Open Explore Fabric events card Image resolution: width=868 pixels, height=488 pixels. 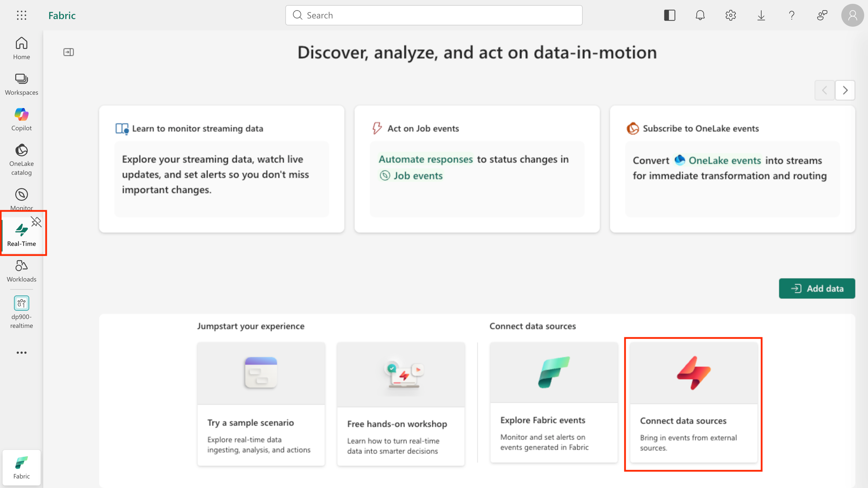click(554, 403)
